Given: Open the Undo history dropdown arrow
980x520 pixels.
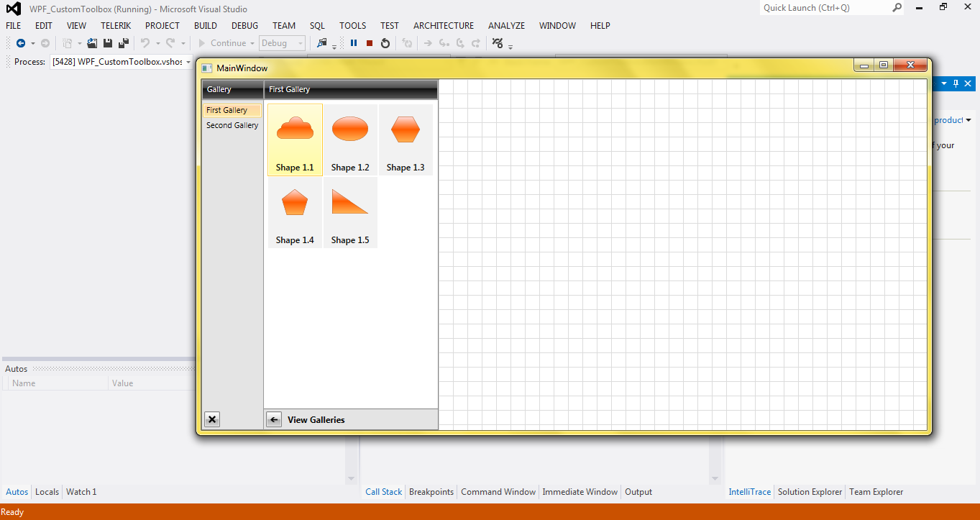Looking at the screenshot, I should point(157,43).
